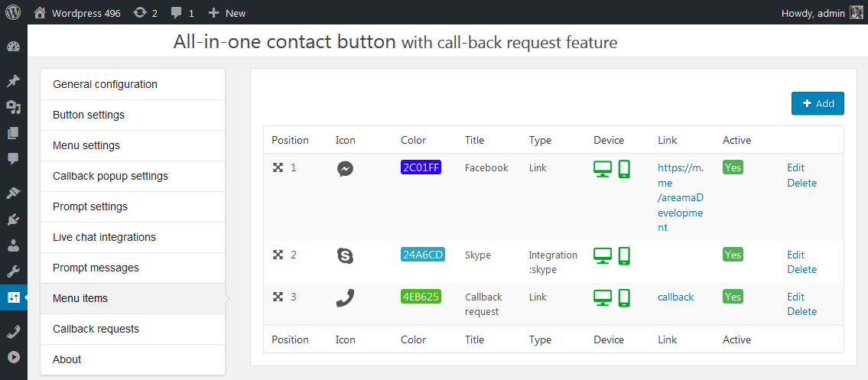868x380 pixels.
Task: Click the phone icon for Callback request
Action: [x=345, y=297]
